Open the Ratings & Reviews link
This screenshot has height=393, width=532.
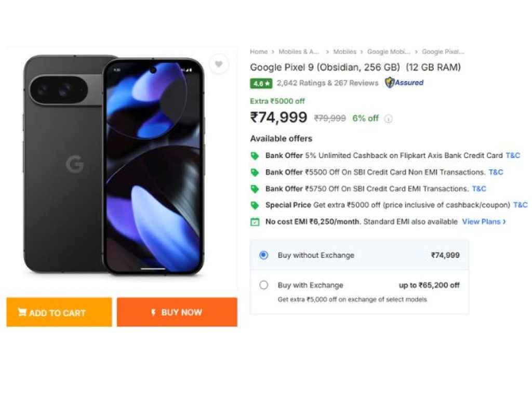pos(327,83)
